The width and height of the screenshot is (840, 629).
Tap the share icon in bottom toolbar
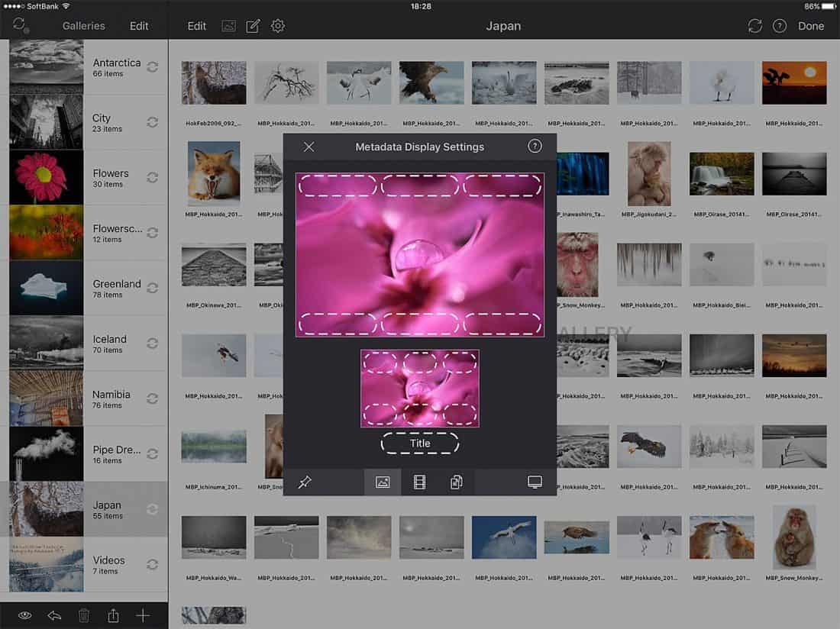pos(114,615)
